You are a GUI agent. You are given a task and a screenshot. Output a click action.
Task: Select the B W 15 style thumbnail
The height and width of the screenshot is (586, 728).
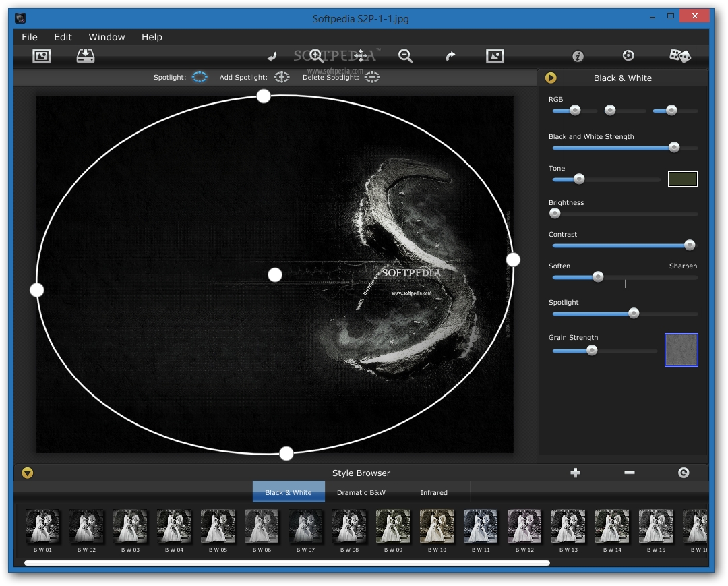656,526
